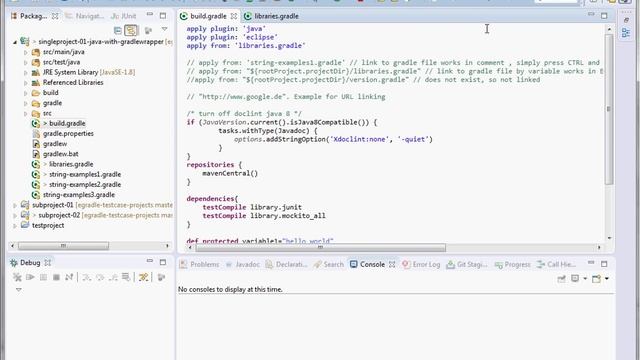Click the Outline icon in right sidebar
640x360 pixels.
tap(626, 33)
